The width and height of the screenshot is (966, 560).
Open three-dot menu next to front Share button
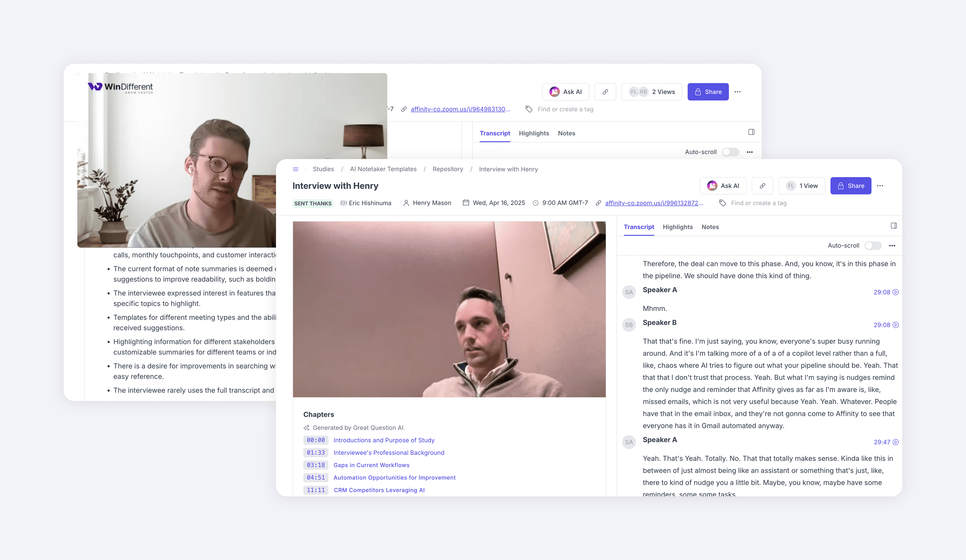click(880, 186)
